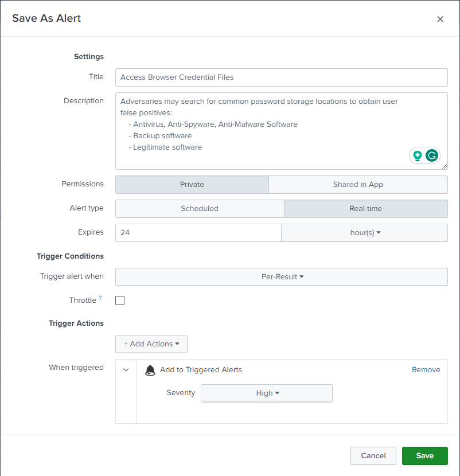Set Permissions to Shared in App
The width and height of the screenshot is (460, 476).
coord(358,184)
